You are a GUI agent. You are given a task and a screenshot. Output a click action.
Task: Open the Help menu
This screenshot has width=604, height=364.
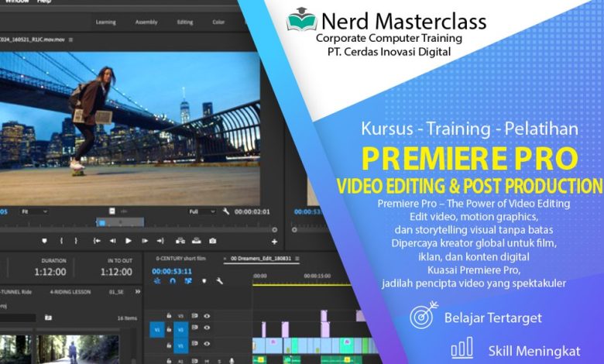pyautogui.click(x=44, y=2)
